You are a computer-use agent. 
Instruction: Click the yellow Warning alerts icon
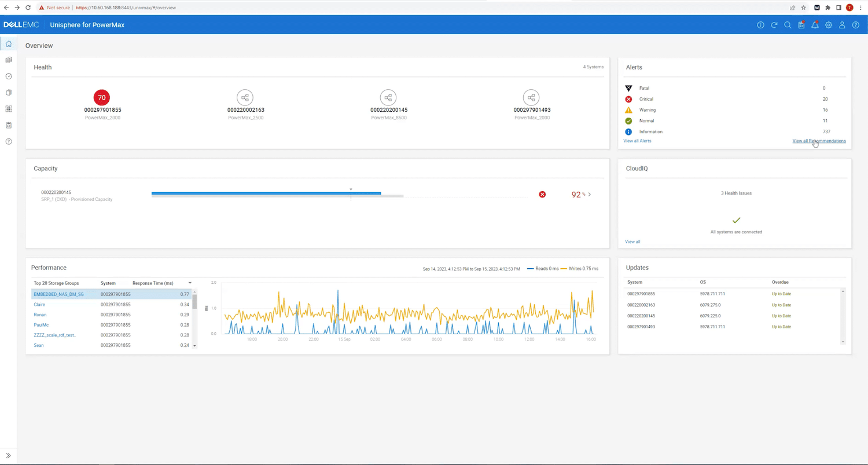(x=628, y=110)
